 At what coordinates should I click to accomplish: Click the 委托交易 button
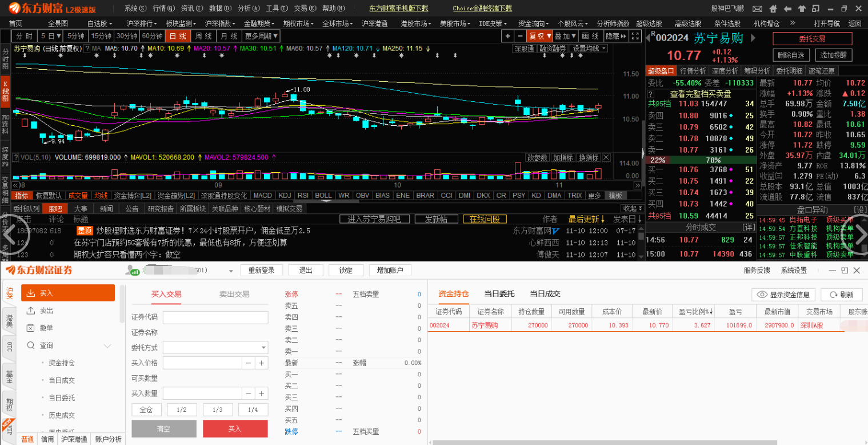tap(812, 39)
